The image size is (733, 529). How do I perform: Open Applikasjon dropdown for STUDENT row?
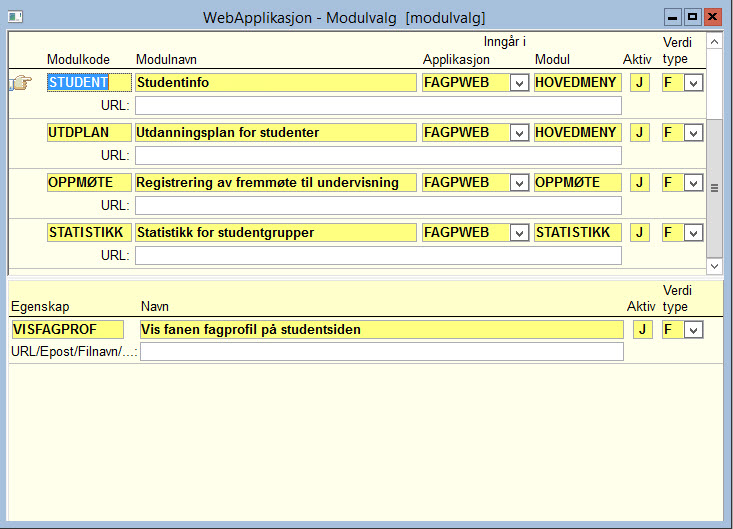[519, 83]
